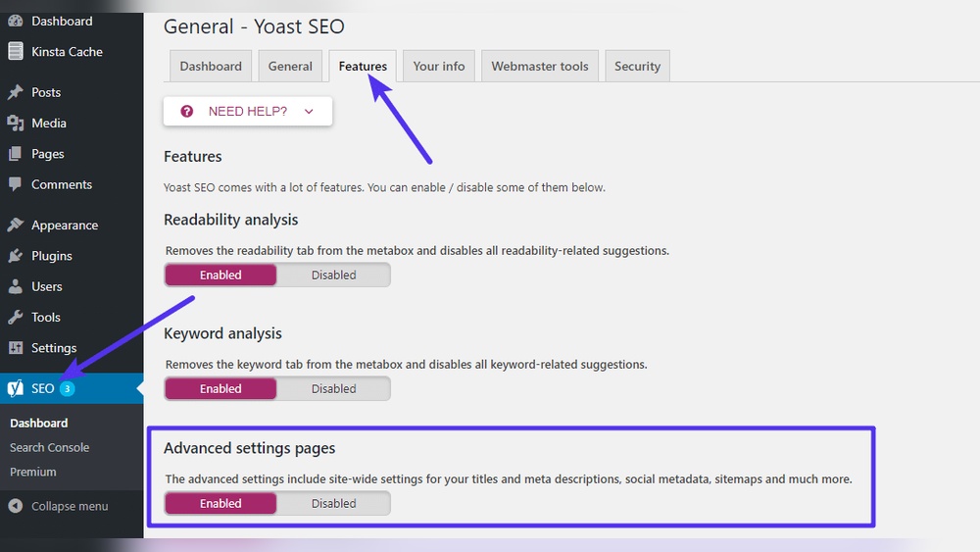
Task: Click the NEED HELP? button label
Action: (x=248, y=111)
